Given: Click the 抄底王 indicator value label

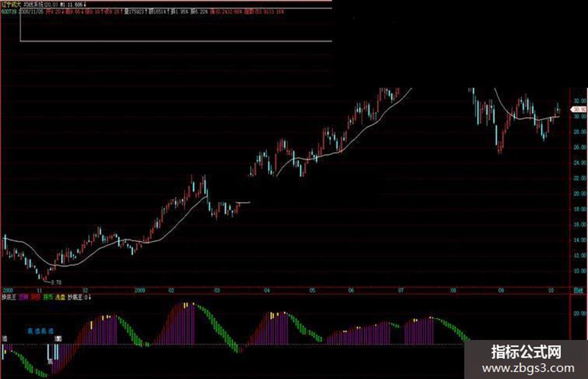Looking at the screenshot, I should pyautogui.click(x=79, y=297).
